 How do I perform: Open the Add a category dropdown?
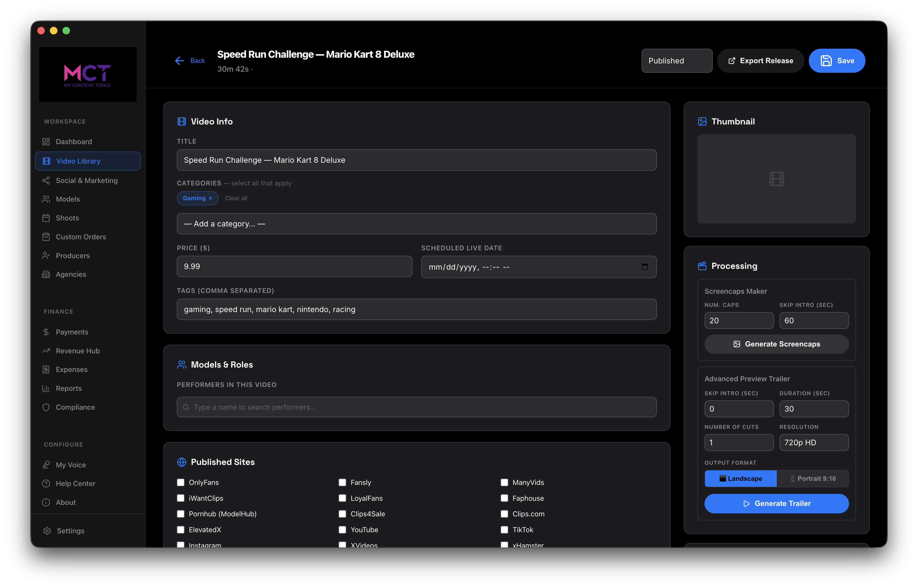416,224
